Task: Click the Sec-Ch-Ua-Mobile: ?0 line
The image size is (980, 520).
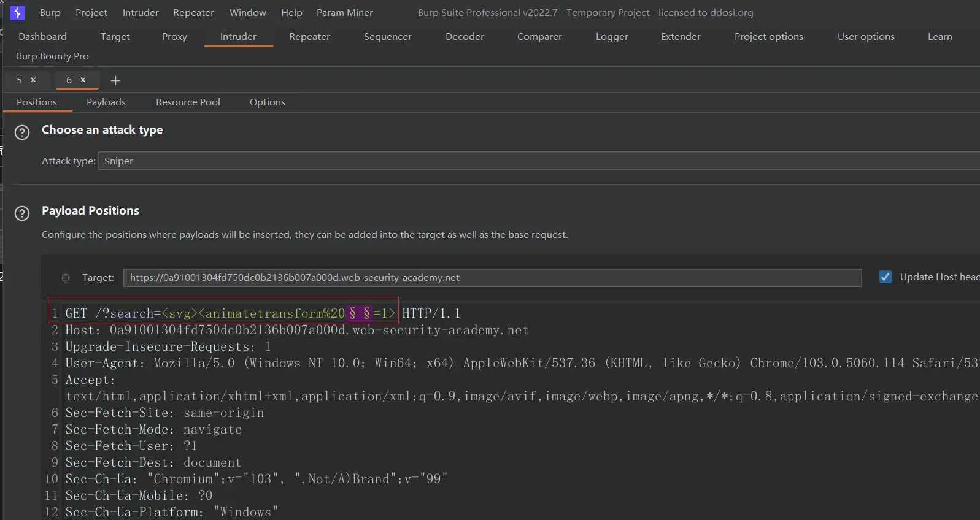Action: (x=139, y=495)
